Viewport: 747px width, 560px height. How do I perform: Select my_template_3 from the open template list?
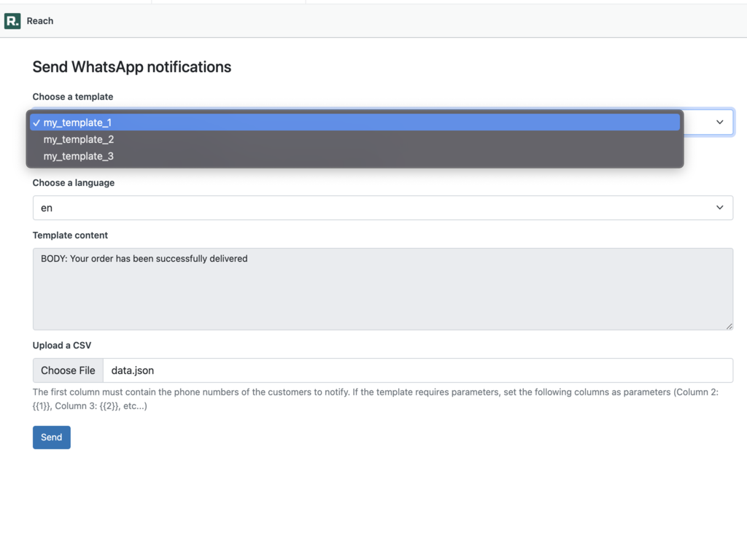pyautogui.click(x=78, y=156)
